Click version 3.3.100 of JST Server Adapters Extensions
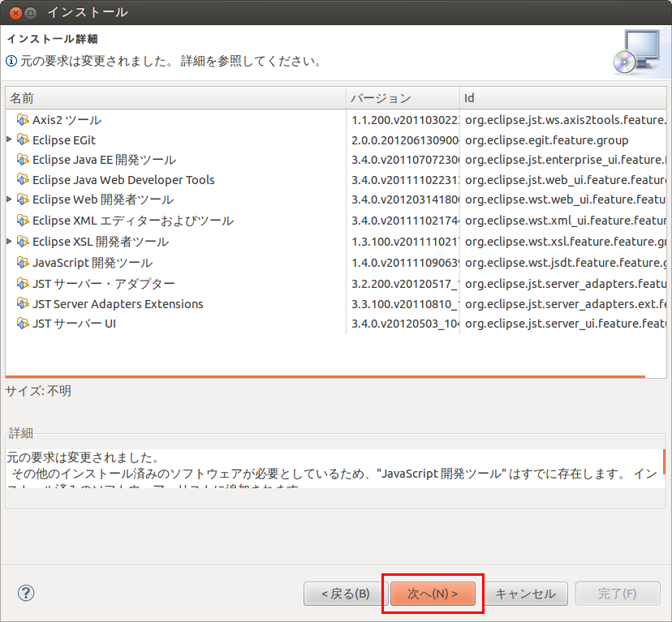 [x=405, y=304]
